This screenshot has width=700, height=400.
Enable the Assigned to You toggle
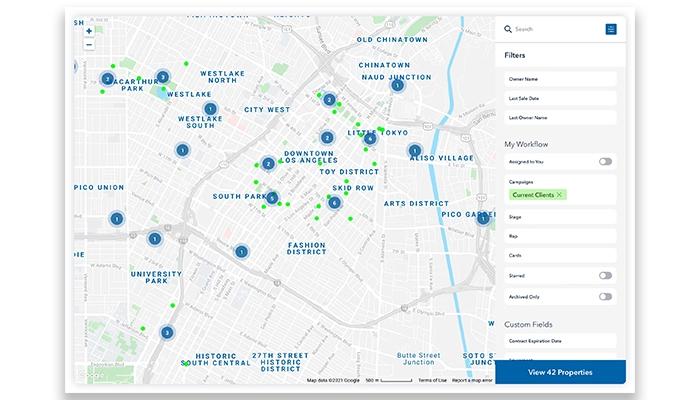605,162
